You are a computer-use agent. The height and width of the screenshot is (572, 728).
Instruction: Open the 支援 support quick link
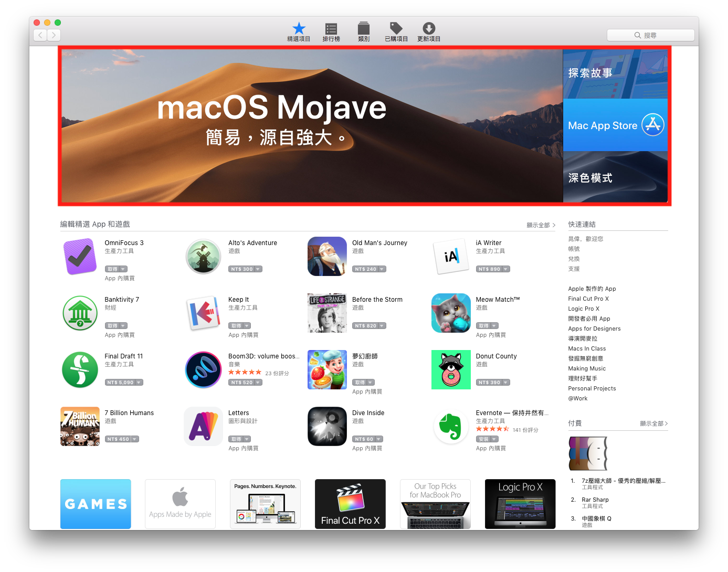pyautogui.click(x=574, y=269)
